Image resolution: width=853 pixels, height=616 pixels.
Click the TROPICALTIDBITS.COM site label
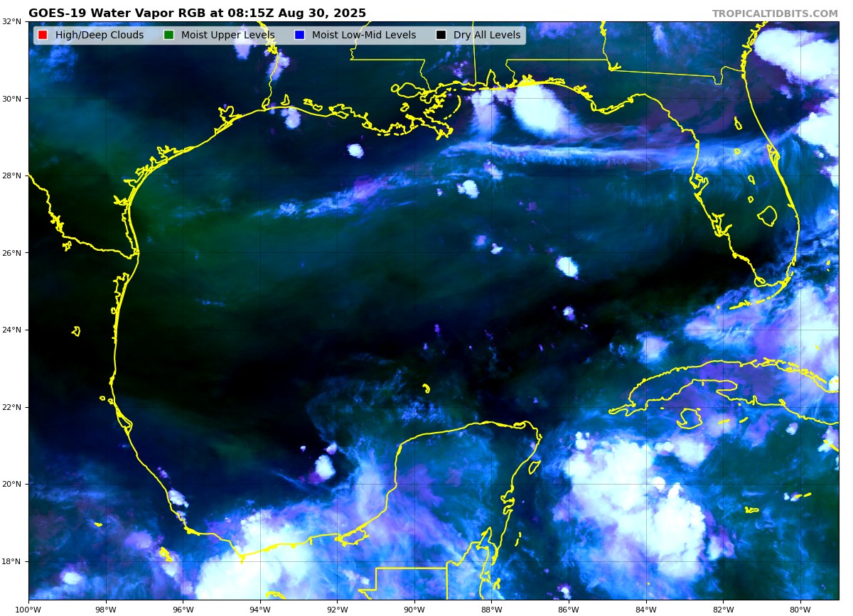point(775,13)
